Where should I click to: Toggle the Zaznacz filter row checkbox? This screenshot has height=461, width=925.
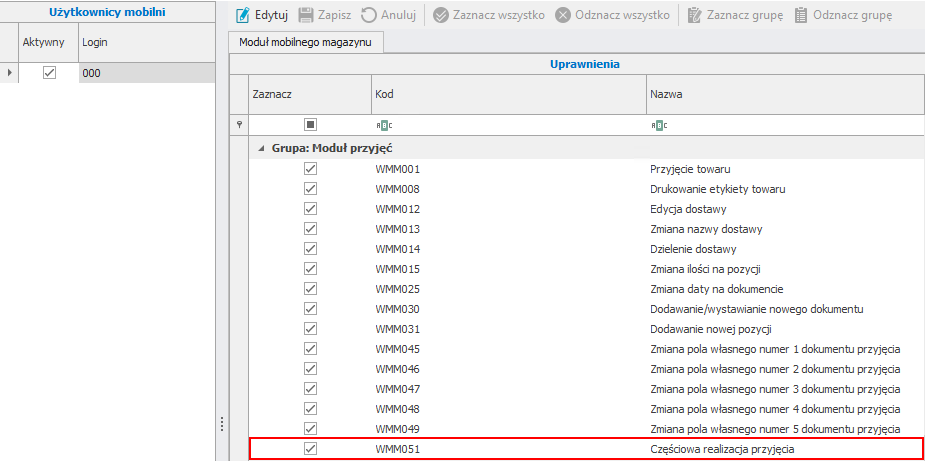coord(310,125)
